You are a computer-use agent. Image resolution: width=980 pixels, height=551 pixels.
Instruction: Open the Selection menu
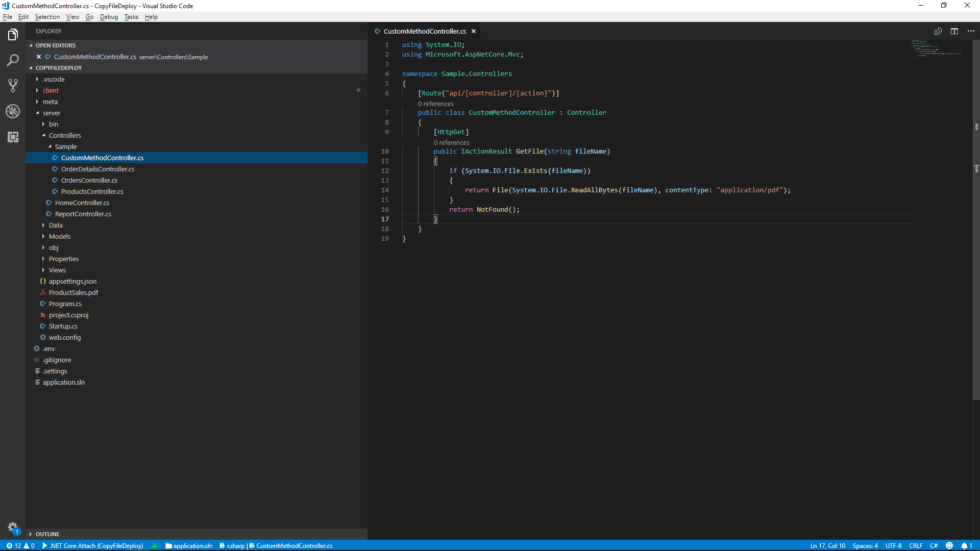47,17
